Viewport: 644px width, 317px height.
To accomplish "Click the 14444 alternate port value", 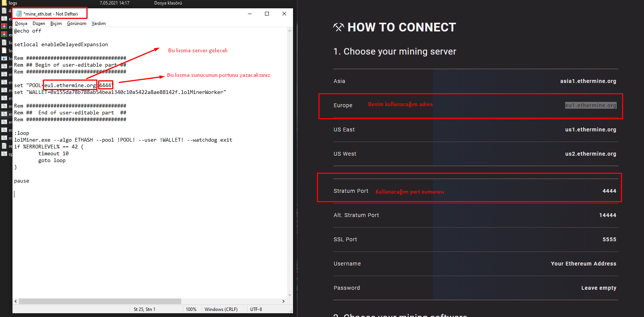I will [x=608, y=215].
